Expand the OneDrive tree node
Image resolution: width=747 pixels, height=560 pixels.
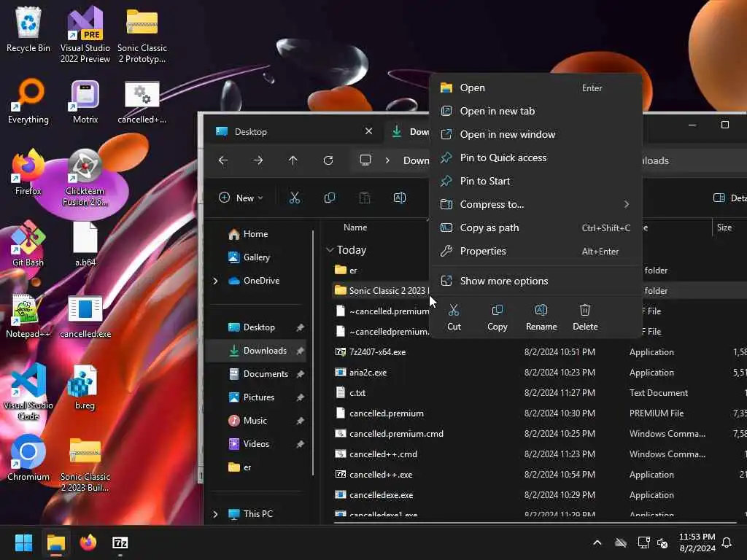point(215,281)
